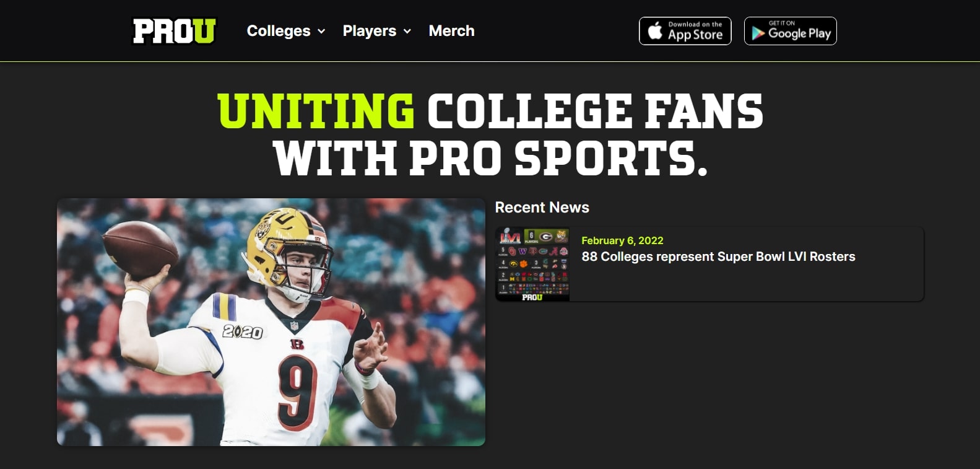Screen dimensions: 980x469
Task: Open the Players menu
Action: [x=370, y=31]
